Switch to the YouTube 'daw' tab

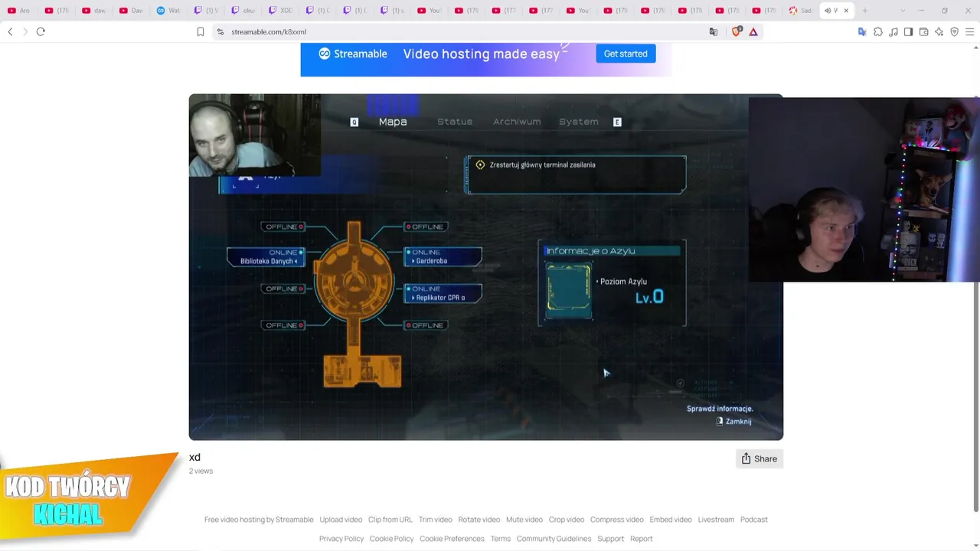pos(93,11)
